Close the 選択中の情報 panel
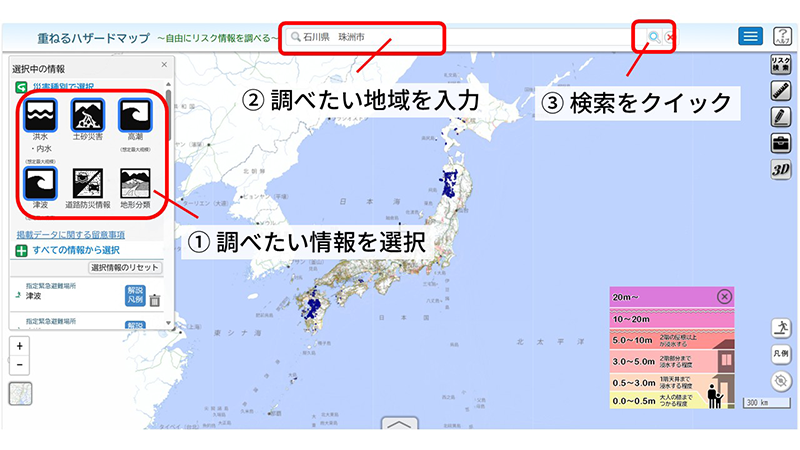 pyautogui.click(x=164, y=65)
